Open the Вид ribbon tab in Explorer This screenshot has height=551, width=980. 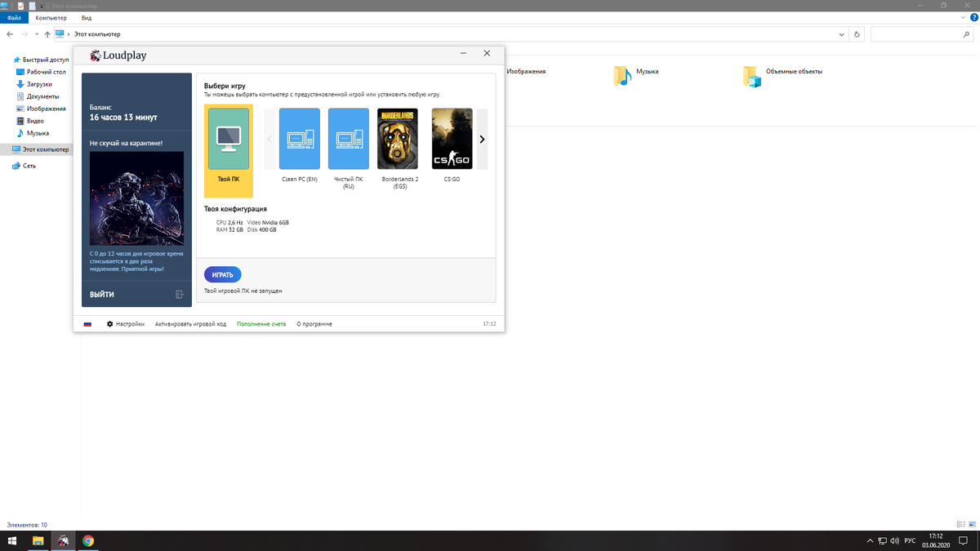(86, 17)
